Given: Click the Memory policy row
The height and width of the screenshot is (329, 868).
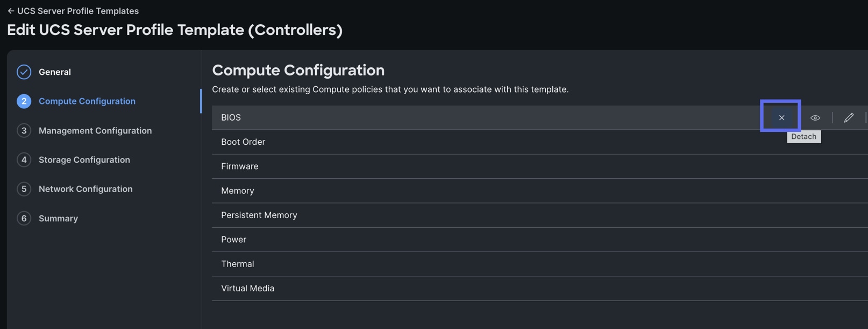Looking at the screenshot, I should coord(376,190).
